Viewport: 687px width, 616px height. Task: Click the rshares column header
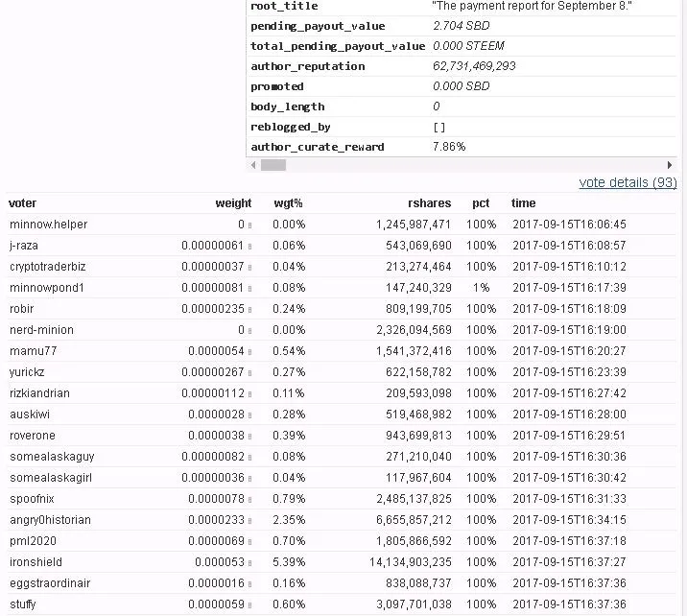click(x=430, y=203)
